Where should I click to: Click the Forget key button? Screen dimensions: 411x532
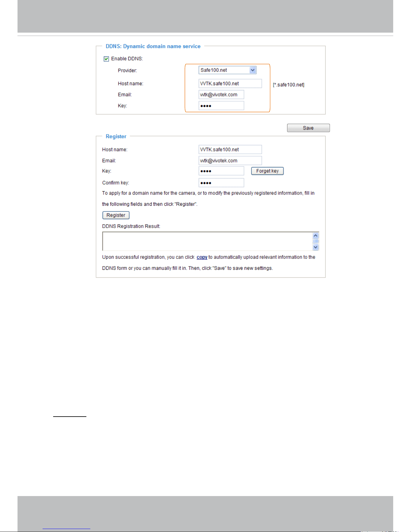coord(268,171)
